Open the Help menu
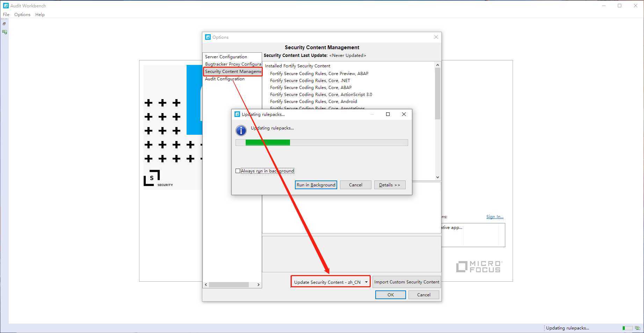The width and height of the screenshot is (644, 333). pyautogui.click(x=40, y=15)
